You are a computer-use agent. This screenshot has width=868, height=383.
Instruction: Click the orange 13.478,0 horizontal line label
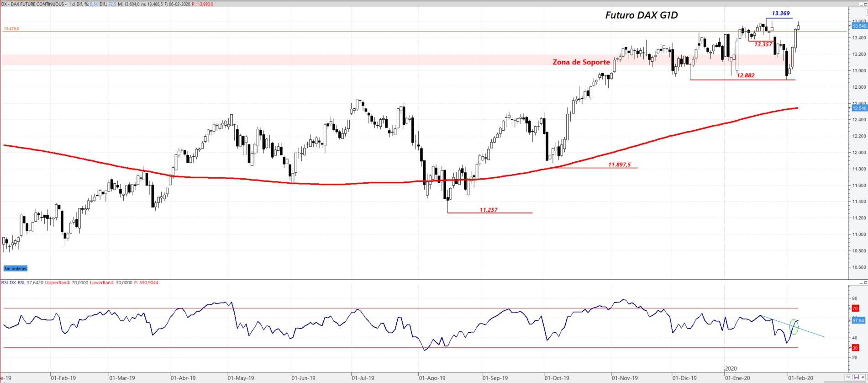click(x=11, y=29)
